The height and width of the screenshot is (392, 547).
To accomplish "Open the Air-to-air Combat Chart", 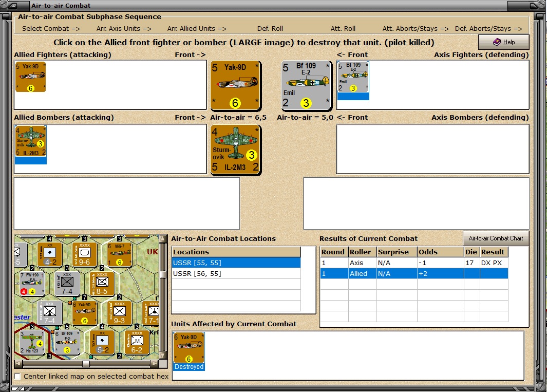I will click(x=496, y=238).
